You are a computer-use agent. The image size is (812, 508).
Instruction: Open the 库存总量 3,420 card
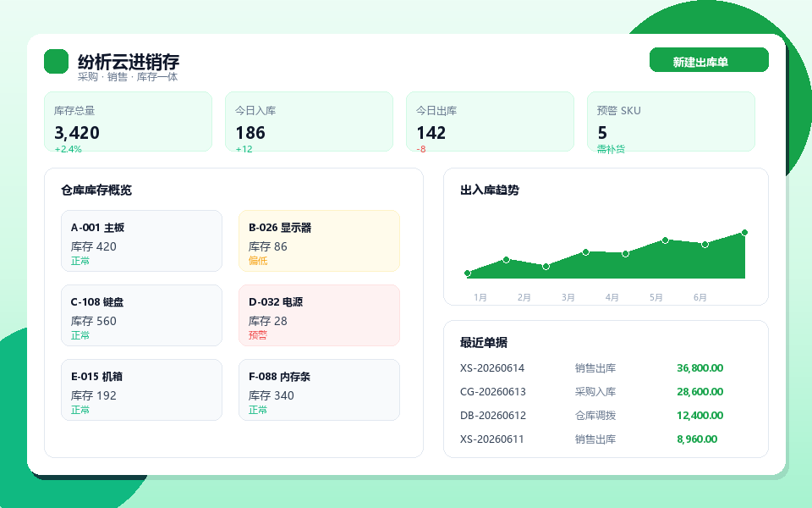(x=128, y=122)
